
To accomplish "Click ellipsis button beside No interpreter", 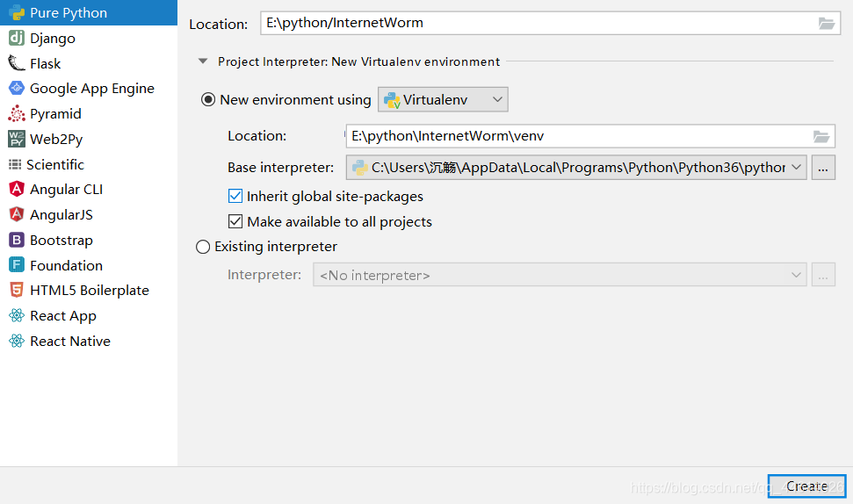I will click(x=823, y=275).
